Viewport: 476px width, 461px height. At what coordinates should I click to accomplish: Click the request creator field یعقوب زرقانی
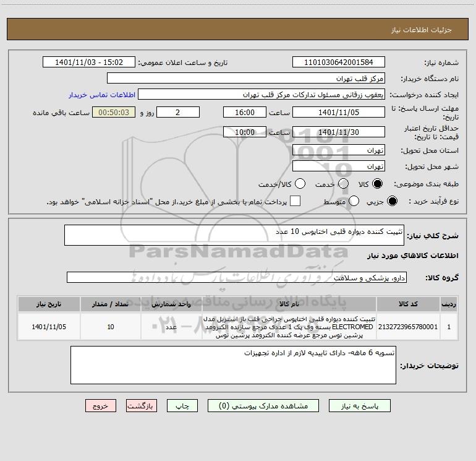click(261, 95)
